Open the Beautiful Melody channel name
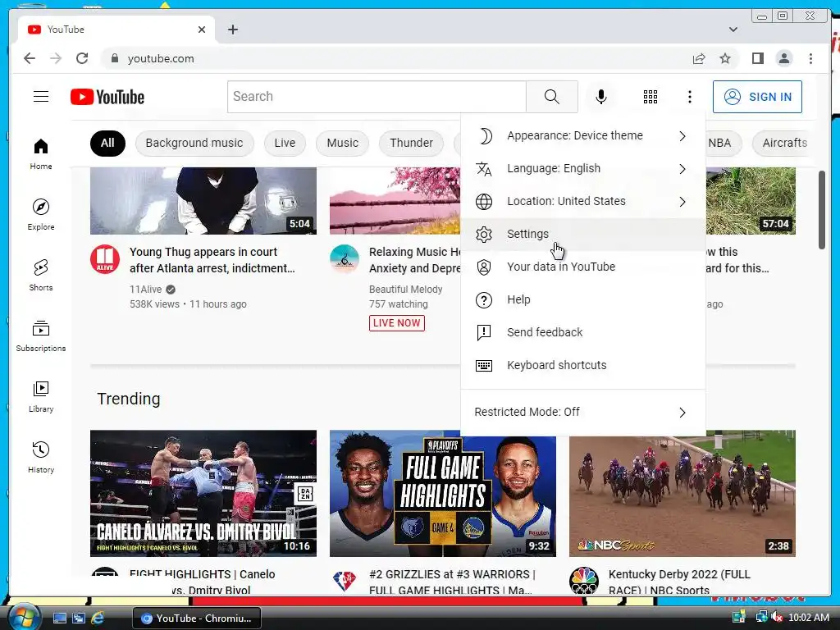 pyautogui.click(x=405, y=290)
